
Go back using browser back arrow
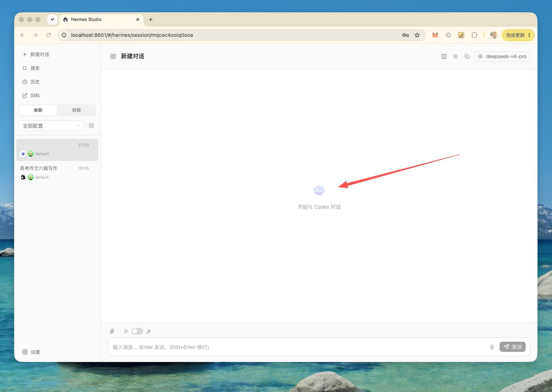coord(23,35)
